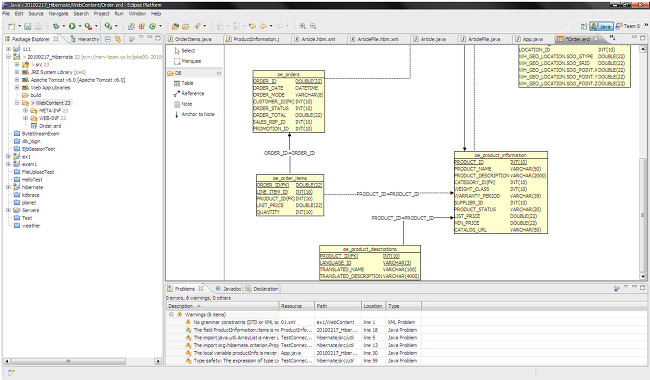This screenshot has height=380, width=650.
Task: Open the Project menu
Action: [102, 14]
